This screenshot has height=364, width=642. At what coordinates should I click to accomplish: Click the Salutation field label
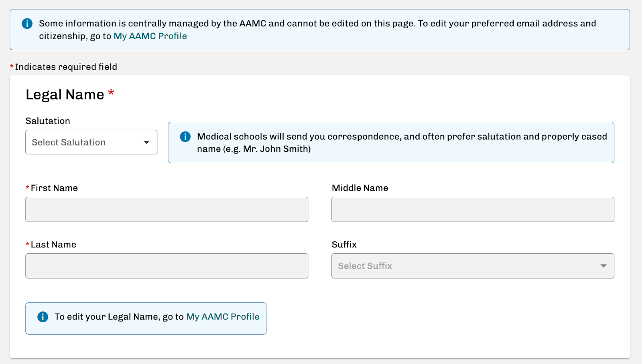point(48,121)
